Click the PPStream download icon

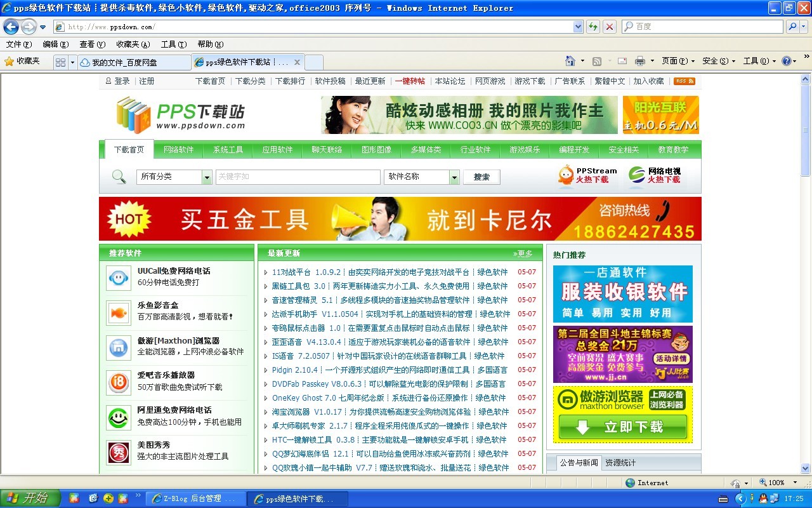tap(587, 176)
